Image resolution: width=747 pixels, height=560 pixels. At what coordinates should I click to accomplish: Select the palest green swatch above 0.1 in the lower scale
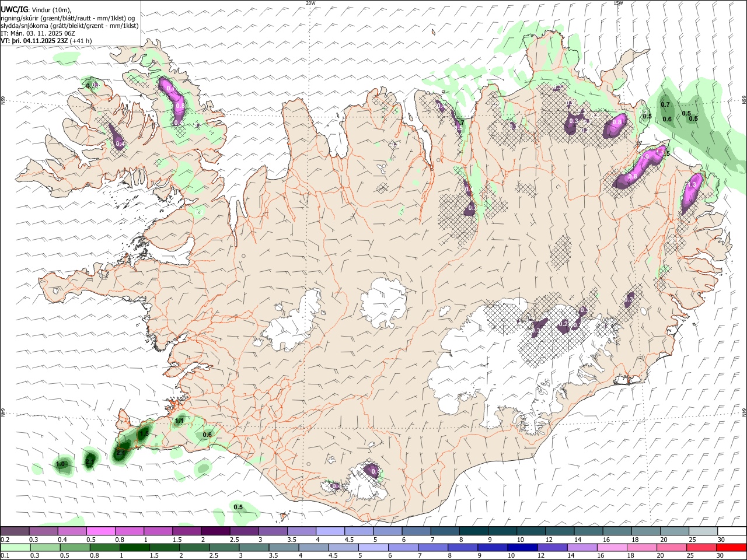15,548
